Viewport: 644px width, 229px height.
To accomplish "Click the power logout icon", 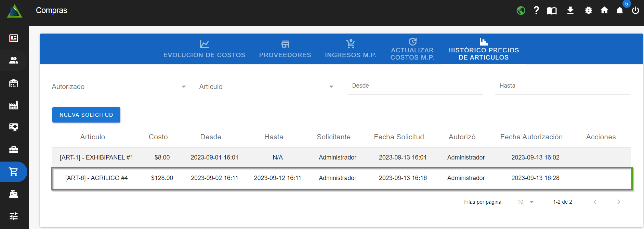I will [635, 11].
